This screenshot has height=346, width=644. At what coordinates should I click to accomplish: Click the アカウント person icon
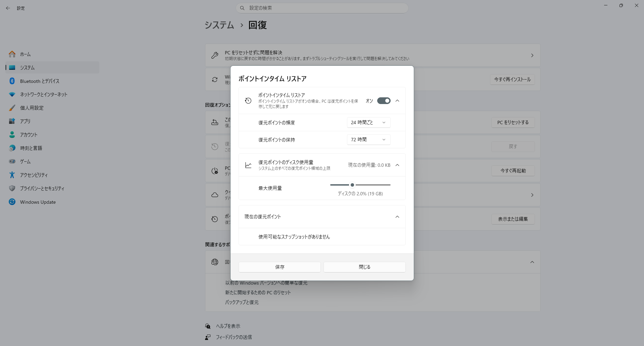pyautogui.click(x=12, y=135)
